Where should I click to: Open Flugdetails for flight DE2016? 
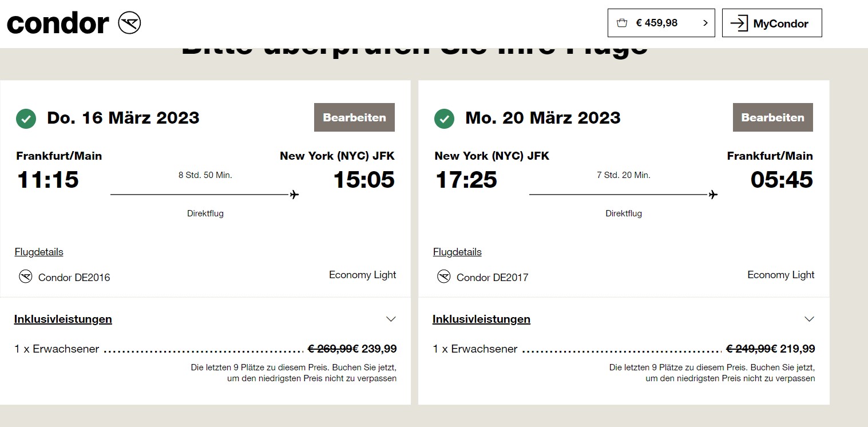(39, 252)
